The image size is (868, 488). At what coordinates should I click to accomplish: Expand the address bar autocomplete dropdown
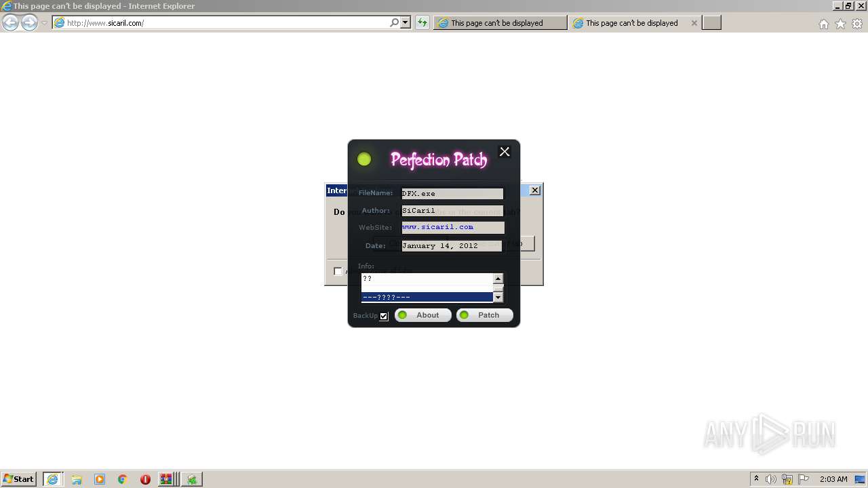(x=406, y=22)
